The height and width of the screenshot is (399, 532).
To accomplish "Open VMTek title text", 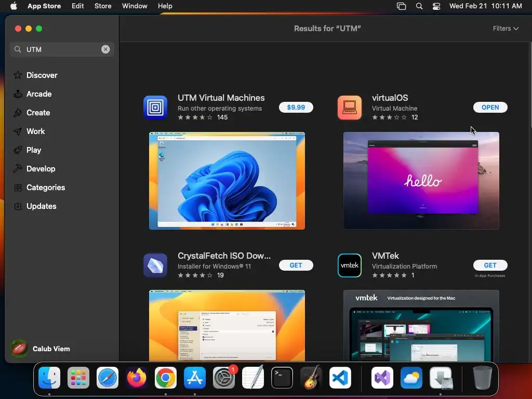I will [385, 256].
